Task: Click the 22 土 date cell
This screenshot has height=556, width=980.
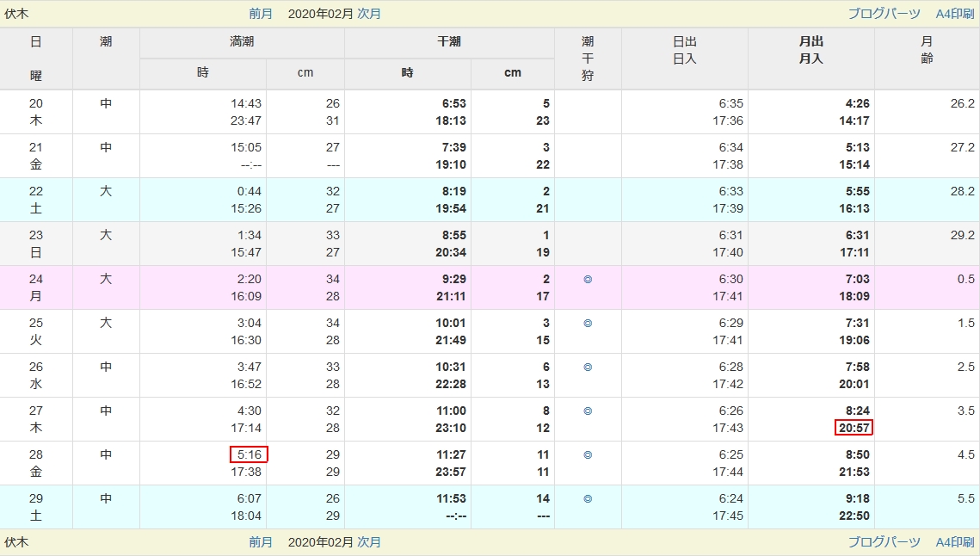Action: tap(36, 201)
